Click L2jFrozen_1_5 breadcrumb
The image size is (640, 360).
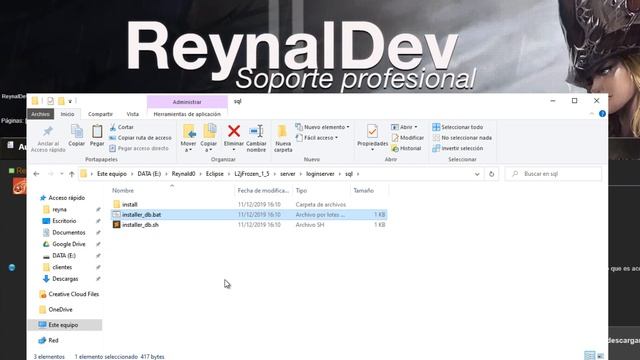[252, 174]
